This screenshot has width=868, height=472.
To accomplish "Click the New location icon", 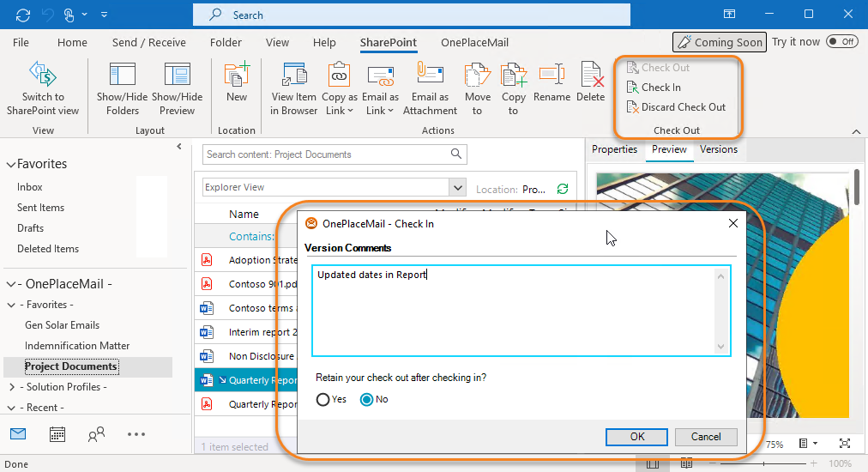I will point(237,75).
